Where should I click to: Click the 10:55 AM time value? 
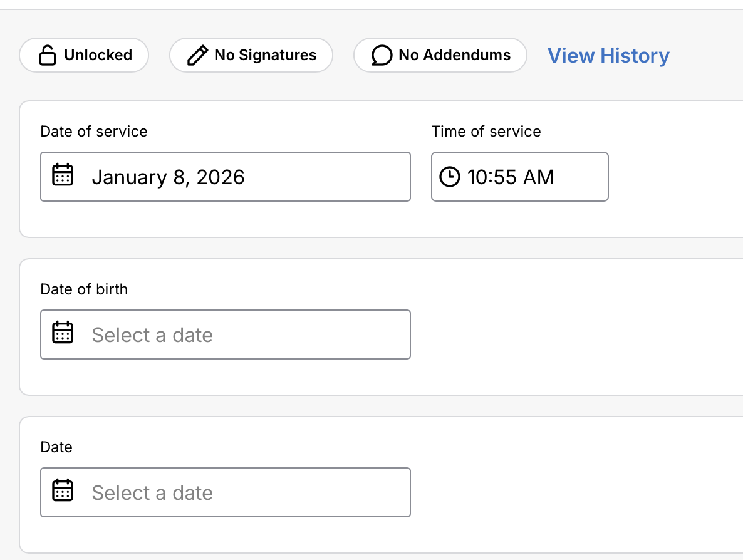coord(511,177)
